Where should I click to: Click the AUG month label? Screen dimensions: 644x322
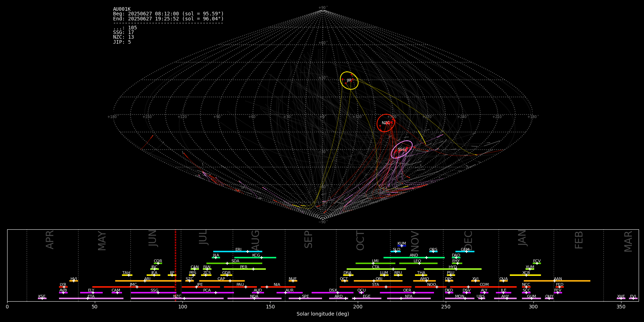[x=255, y=240]
